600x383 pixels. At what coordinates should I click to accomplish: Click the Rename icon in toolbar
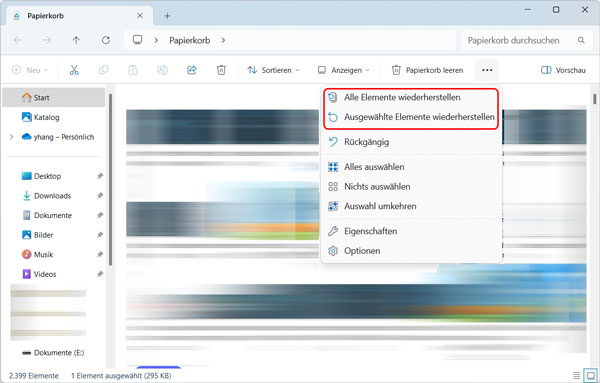(162, 70)
